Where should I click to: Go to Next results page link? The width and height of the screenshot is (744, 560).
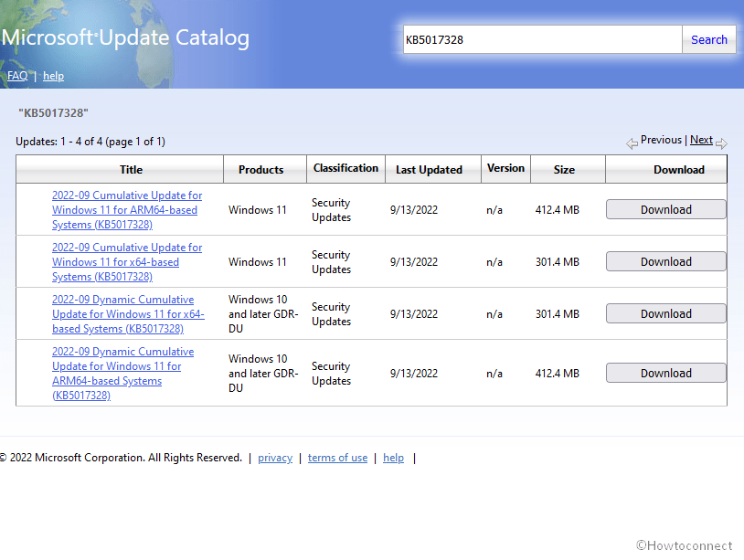click(x=701, y=140)
